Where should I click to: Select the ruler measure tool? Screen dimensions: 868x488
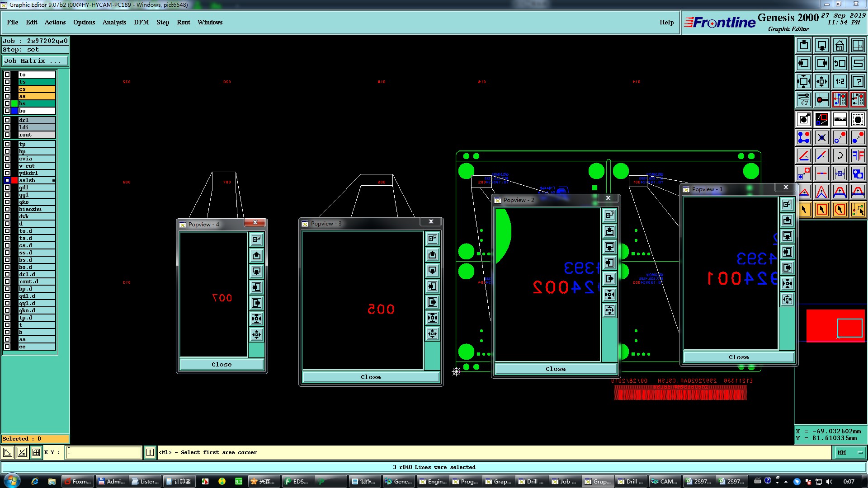[840, 119]
